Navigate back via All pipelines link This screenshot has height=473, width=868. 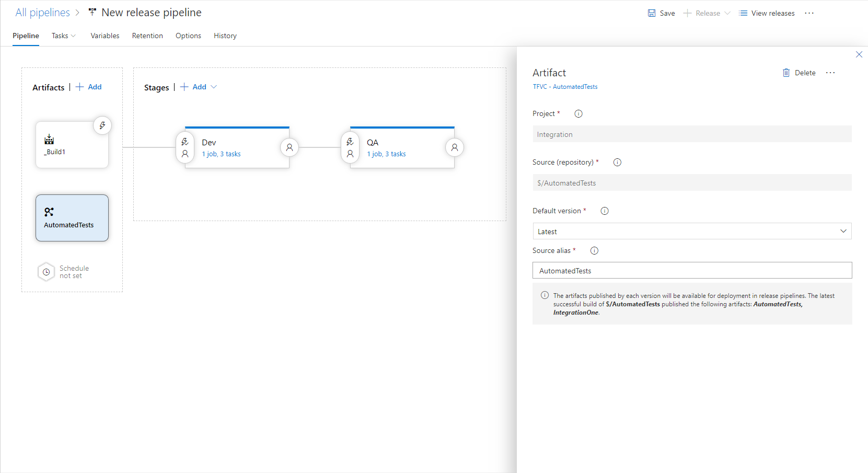(x=42, y=12)
